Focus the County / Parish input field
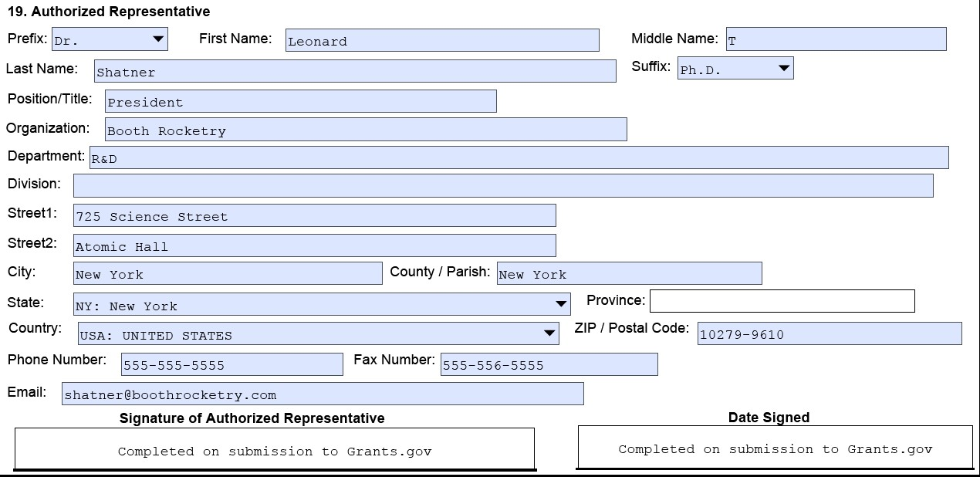Viewport: 980px width, 477px height. [630, 273]
